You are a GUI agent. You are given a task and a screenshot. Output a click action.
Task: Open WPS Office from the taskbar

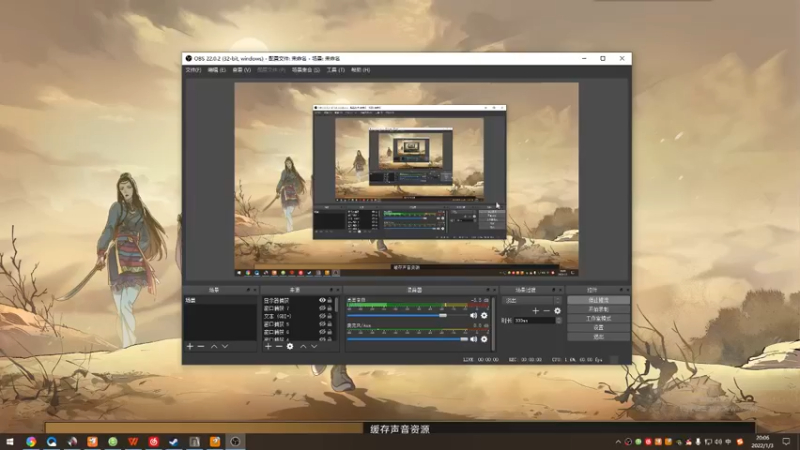coord(133,441)
